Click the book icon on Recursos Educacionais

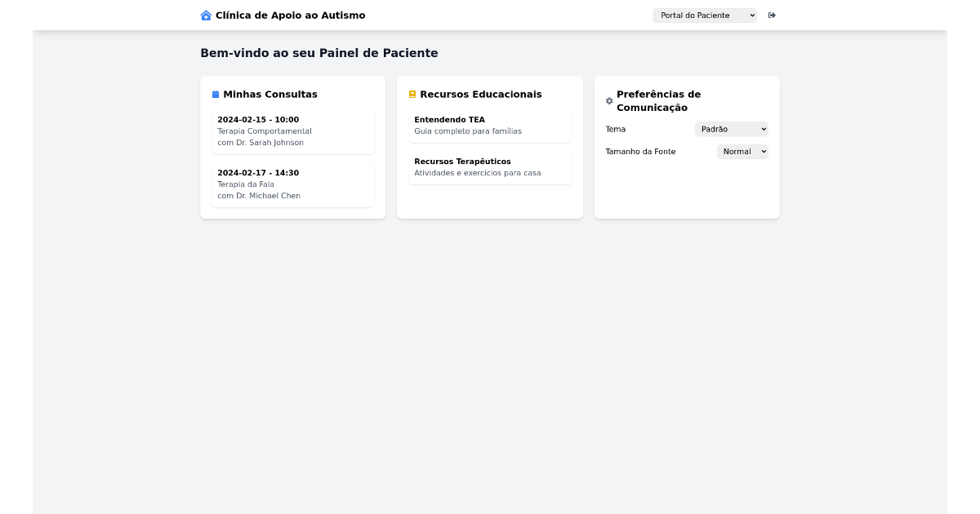[x=412, y=94]
